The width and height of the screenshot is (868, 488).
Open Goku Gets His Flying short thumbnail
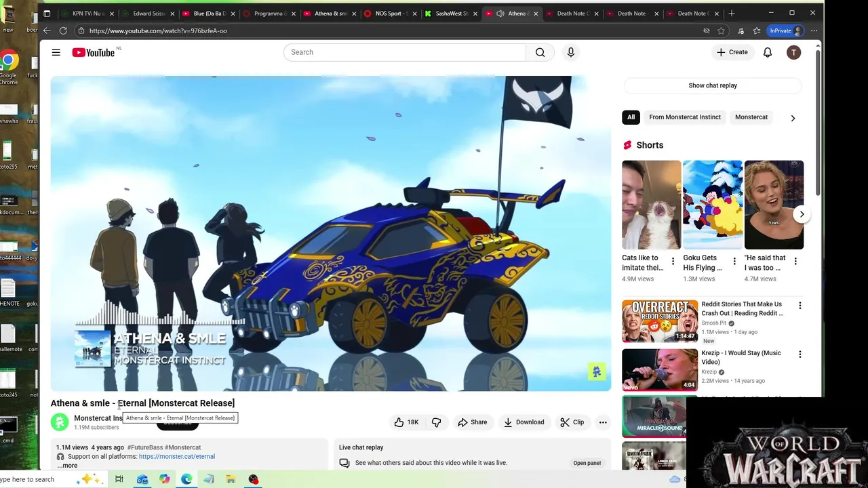(713, 205)
